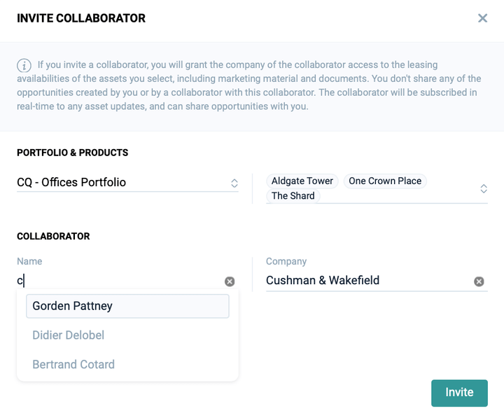
Task: Select the CQ - Offices Portfolio value
Action: click(x=71, y=183)
